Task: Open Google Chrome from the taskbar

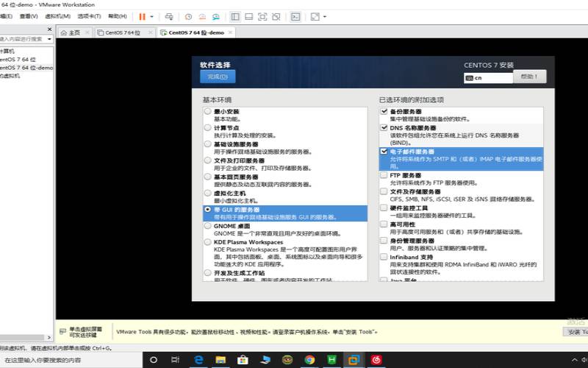Action: pos(309,360)
